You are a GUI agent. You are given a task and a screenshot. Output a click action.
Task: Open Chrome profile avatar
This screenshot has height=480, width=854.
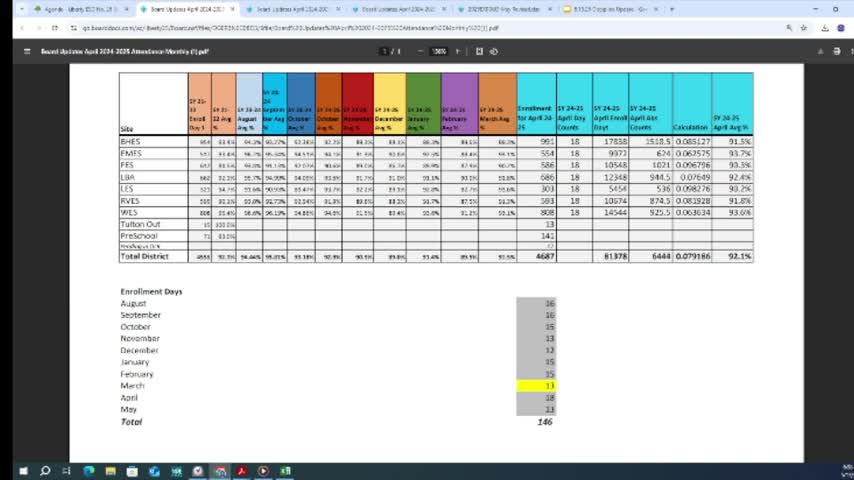pos(838,28)
